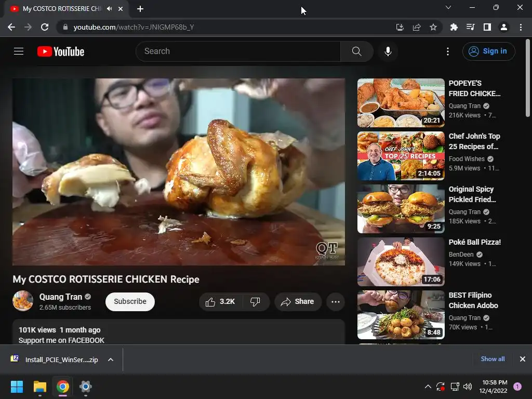Click the Share button

pos(298,302)
